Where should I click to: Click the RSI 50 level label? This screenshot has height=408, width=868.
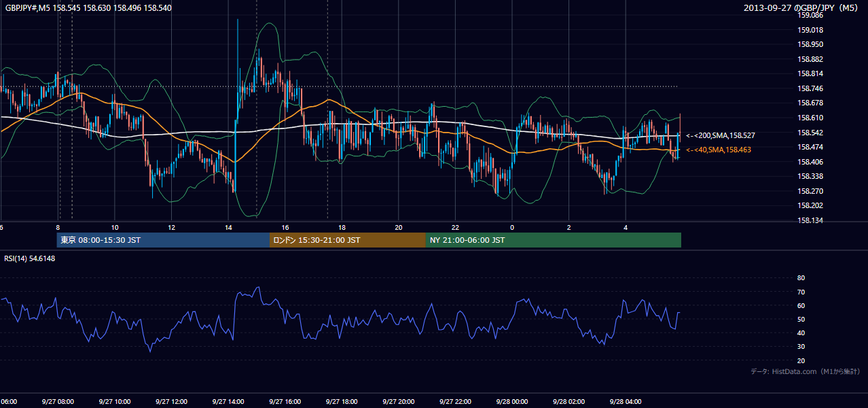pyautogui.click(x=801, y=319)
